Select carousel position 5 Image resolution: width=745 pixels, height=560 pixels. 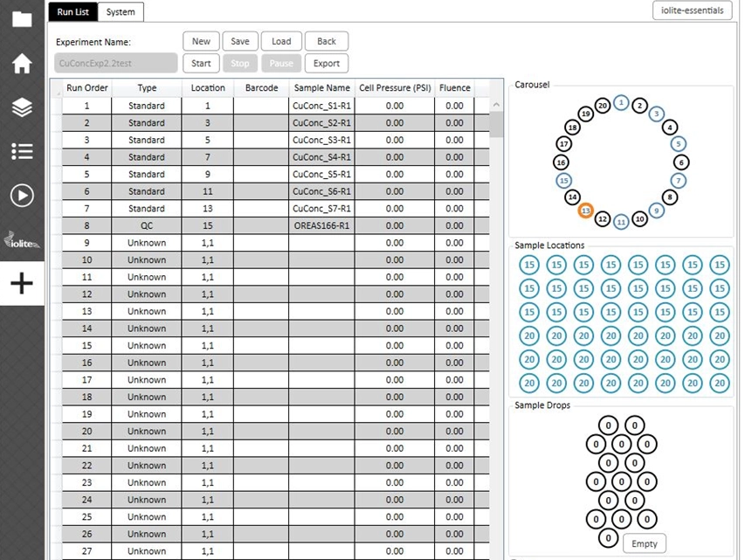pyautogui.click(x=679, y=143)
